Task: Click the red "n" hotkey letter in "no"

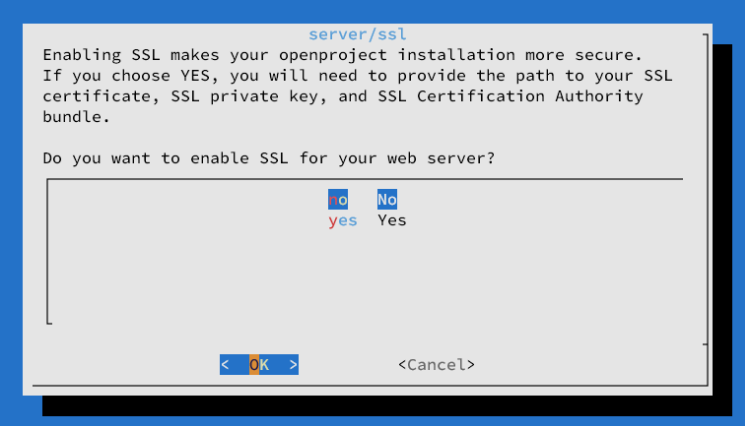Action: coord(333,200)
